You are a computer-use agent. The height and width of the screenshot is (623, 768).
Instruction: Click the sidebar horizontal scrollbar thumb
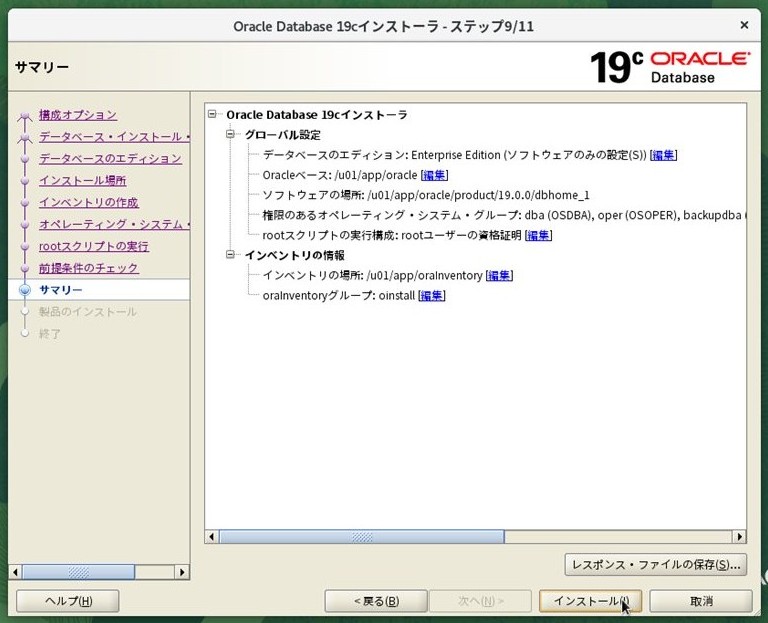(78, 572)
